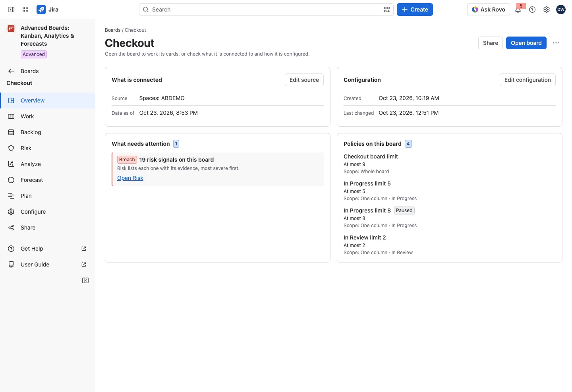The width and height of the screenshot is (572, 392).
Task: Open the more actions ellipsis menu
Action: coord(556,43)
